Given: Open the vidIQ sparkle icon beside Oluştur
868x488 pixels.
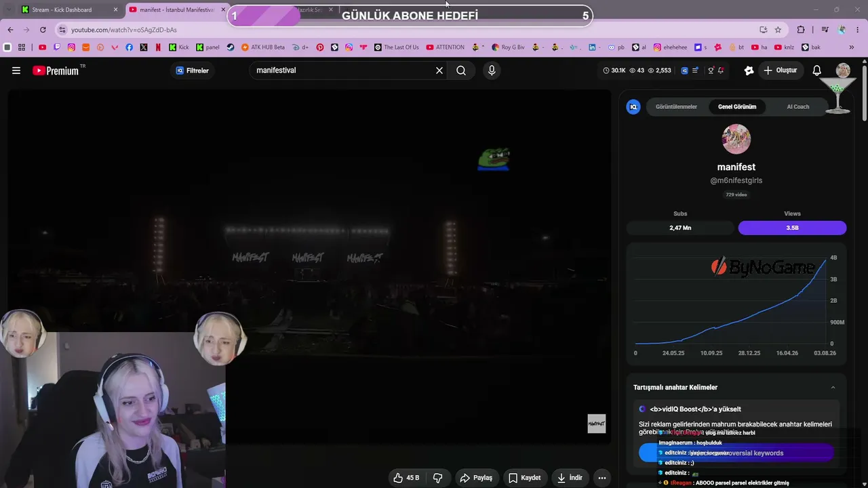Looking at the screenshot, I should (749, 70).
